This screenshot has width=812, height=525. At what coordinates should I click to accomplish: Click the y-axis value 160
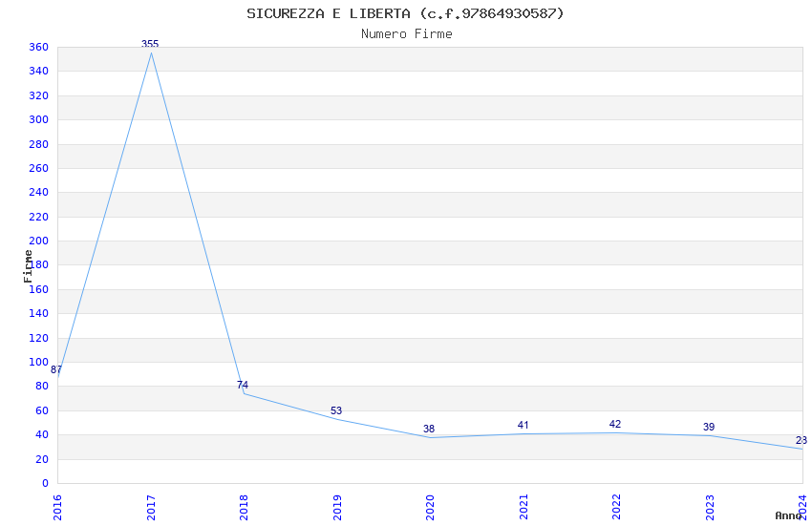[39, 289]
